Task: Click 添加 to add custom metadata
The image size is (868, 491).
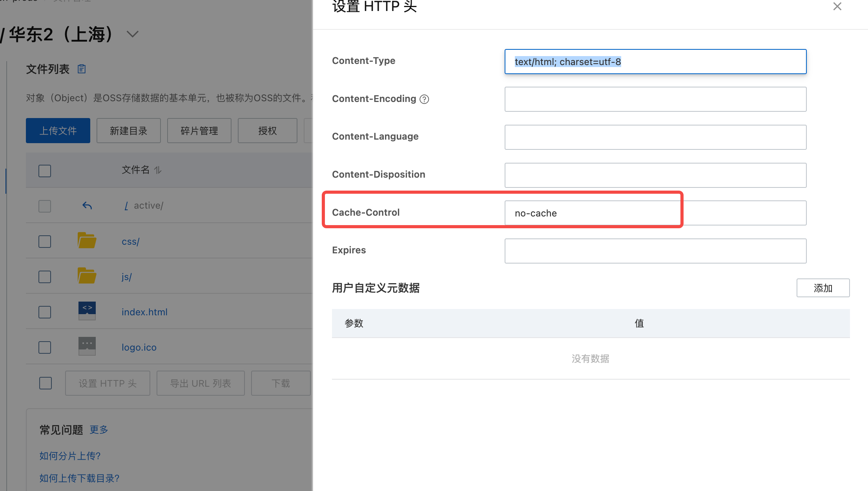Action: click(823, 288)
